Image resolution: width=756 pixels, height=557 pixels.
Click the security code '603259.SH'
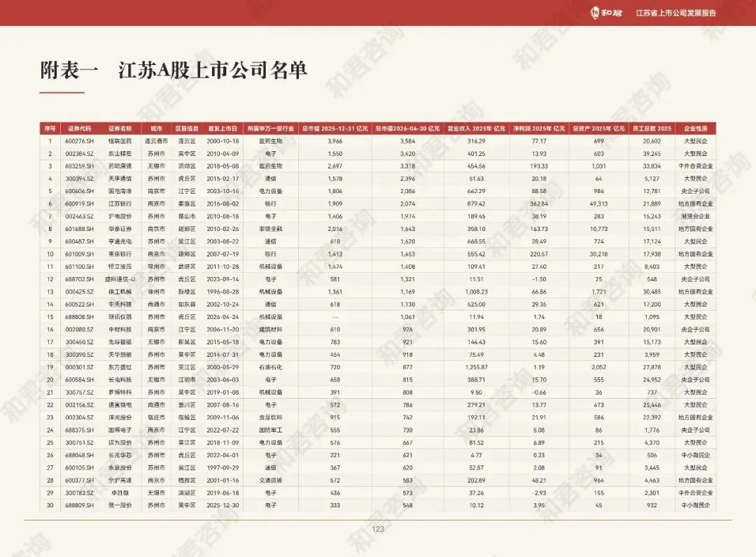[80, 167]
